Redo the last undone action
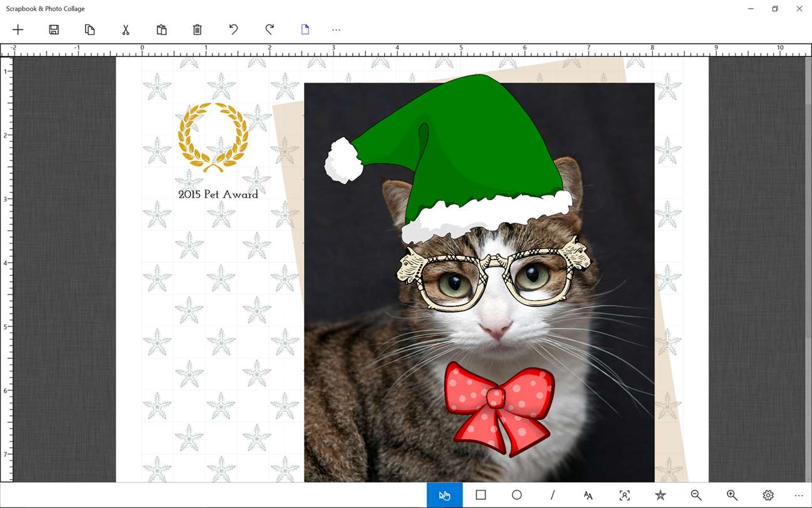Screen dimensions: 812x508 269,29
